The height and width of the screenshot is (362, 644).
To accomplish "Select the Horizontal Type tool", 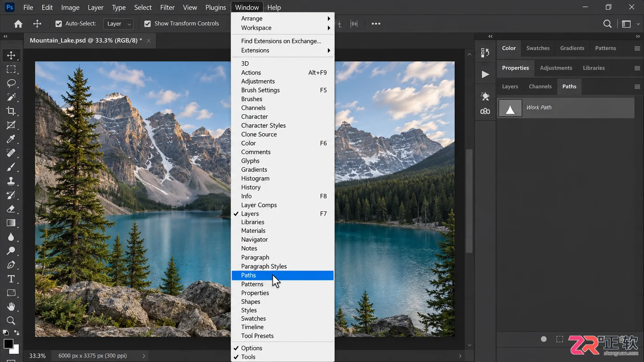I will [x=11, y=279].
